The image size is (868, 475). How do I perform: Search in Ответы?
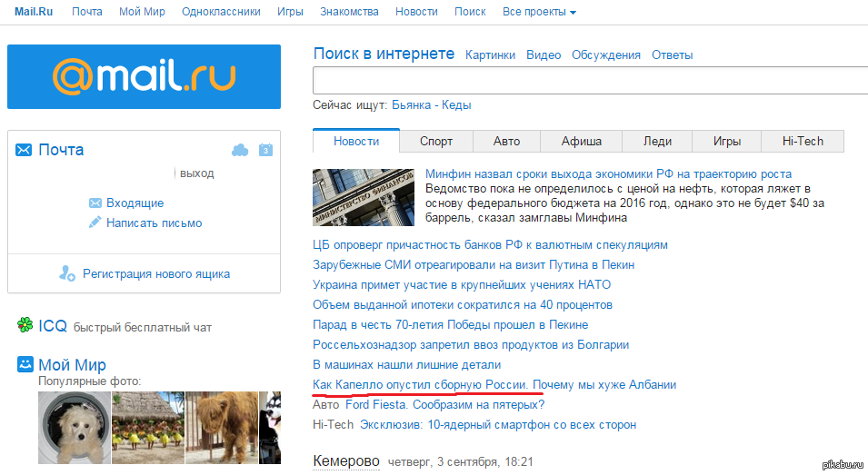(x=672, y=54)
